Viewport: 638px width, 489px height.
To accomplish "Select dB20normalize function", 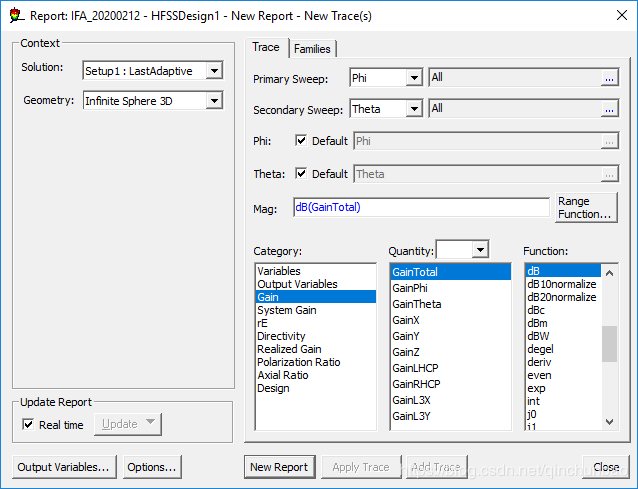I will (563, 297).
